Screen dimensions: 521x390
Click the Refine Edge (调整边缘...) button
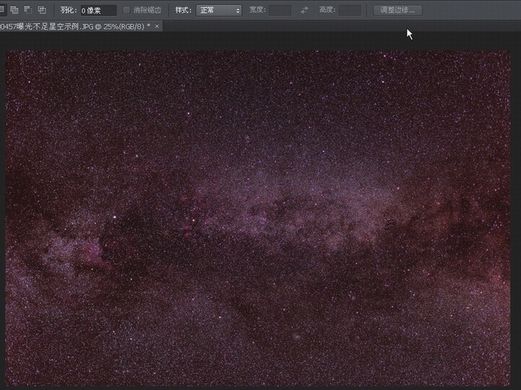click(x=398, y=10)
